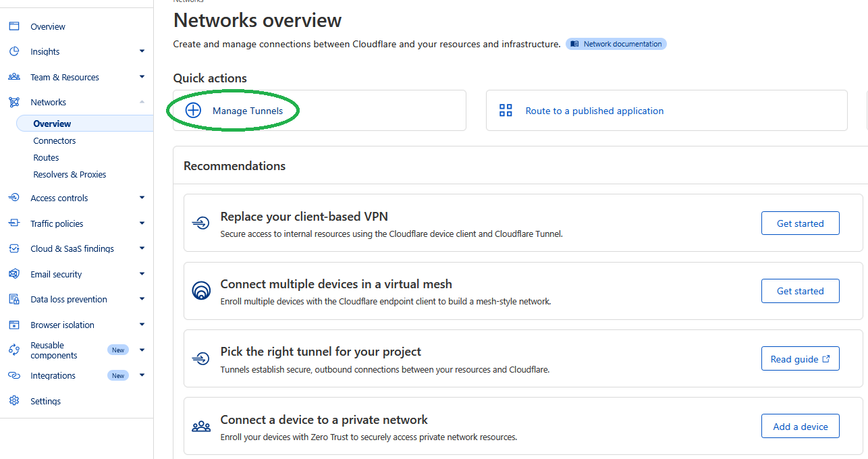
Task: Open the Network documentation link
Action: (x=616, y=44)
